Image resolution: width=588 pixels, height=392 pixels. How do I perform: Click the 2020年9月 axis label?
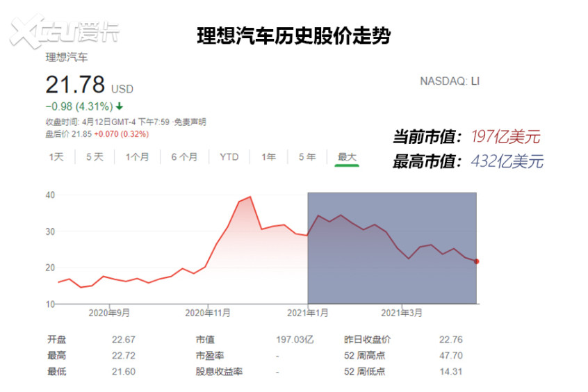[109, 313]
